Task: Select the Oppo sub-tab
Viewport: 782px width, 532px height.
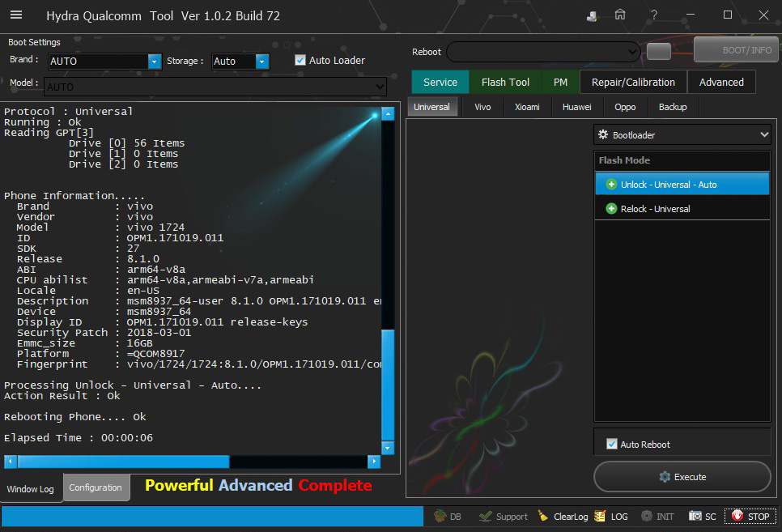Action: click(625, 108)
